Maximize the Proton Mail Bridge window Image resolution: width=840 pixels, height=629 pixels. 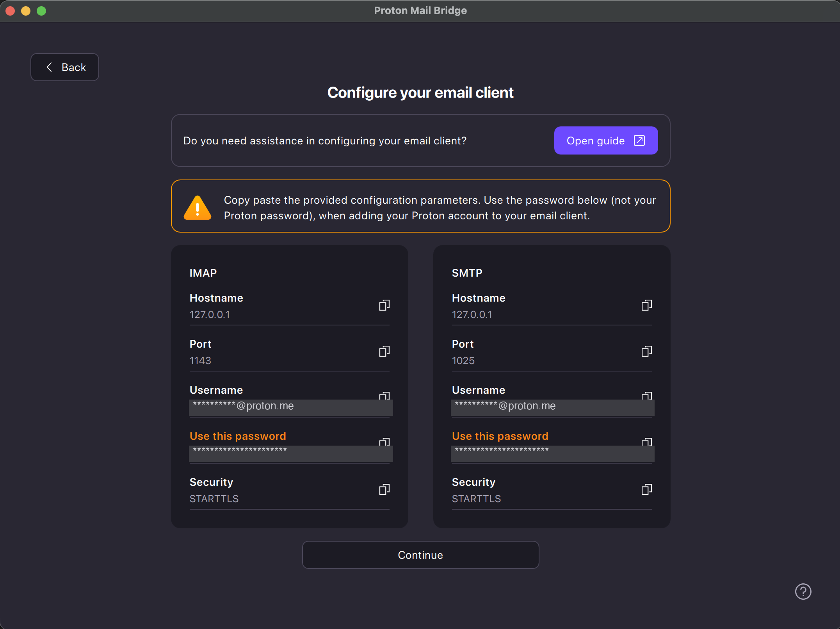(x=41, y=11)
